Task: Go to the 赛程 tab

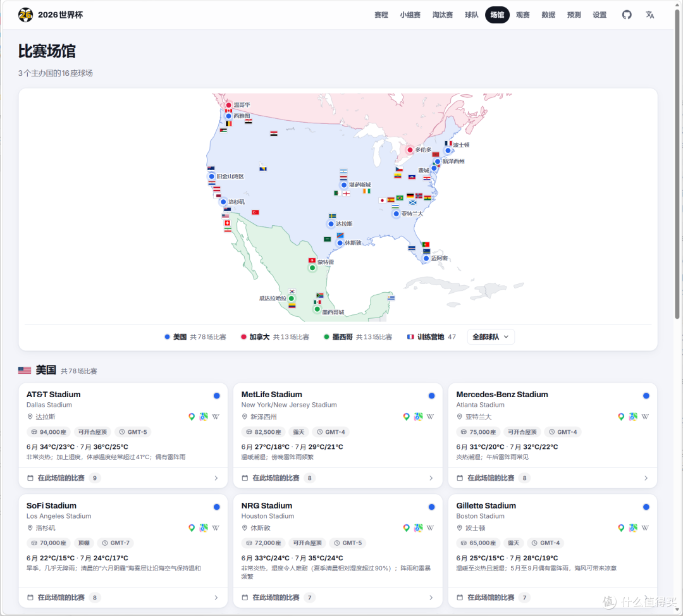Action: tap(381, 15)
